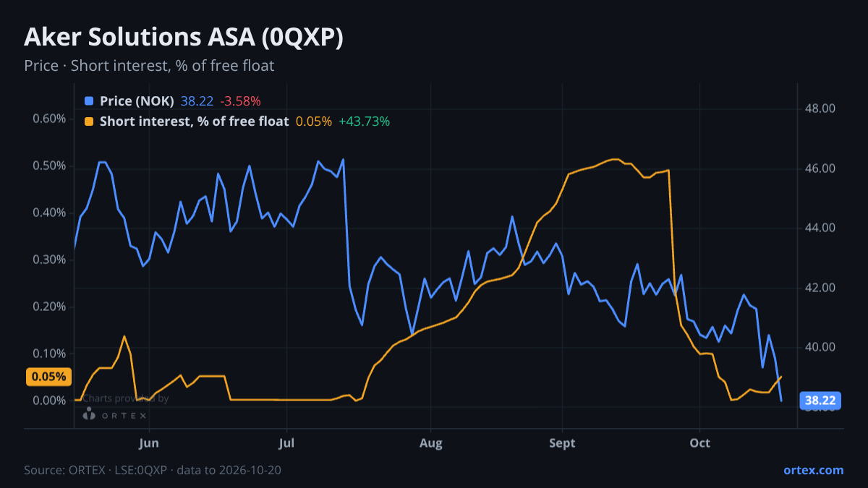This screenshot has height=488, width=868.
Task: Toggle the Price (NOK) legend label
Action: pos(137,101)
